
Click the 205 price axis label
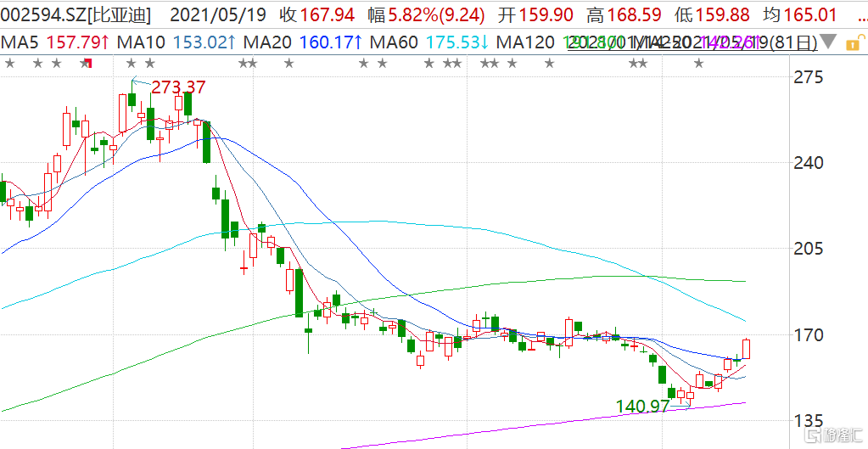coord(809,249)
